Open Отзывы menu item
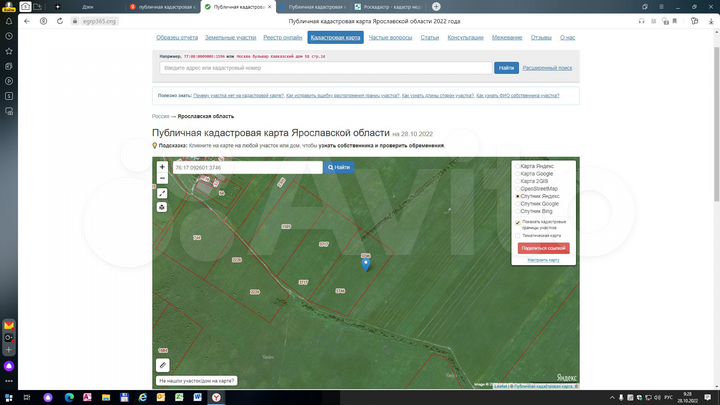720x405 pixels. (x=541, y=38)
